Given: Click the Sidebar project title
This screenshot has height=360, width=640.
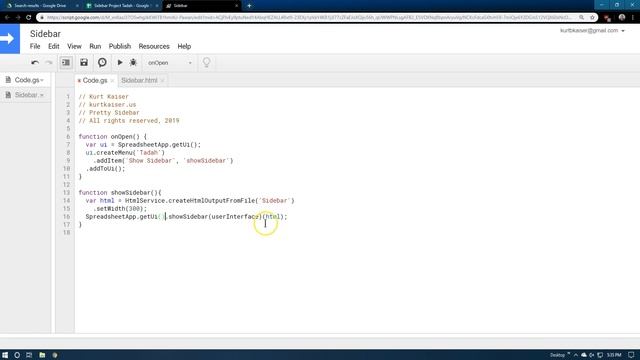Looking at the screenshot, I should (x=45, y=34).
